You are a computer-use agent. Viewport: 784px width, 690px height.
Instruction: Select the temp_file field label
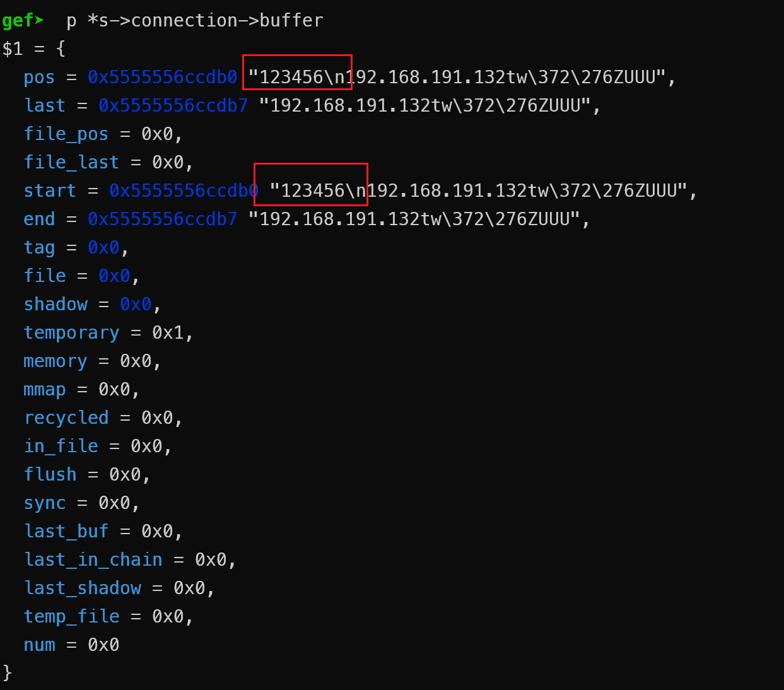click(x=71, y=616)
